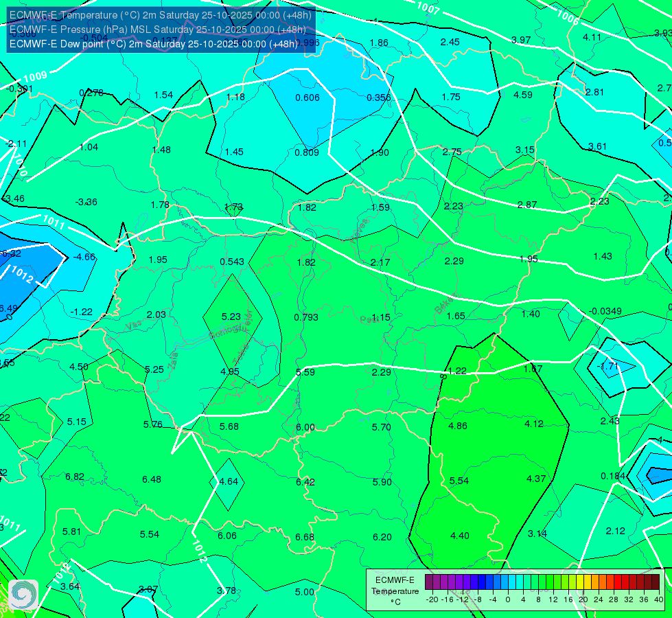The height and width of the screenshot is (618, 672).
Task: Click the dew point value 2.45
Action: (450, 42)
